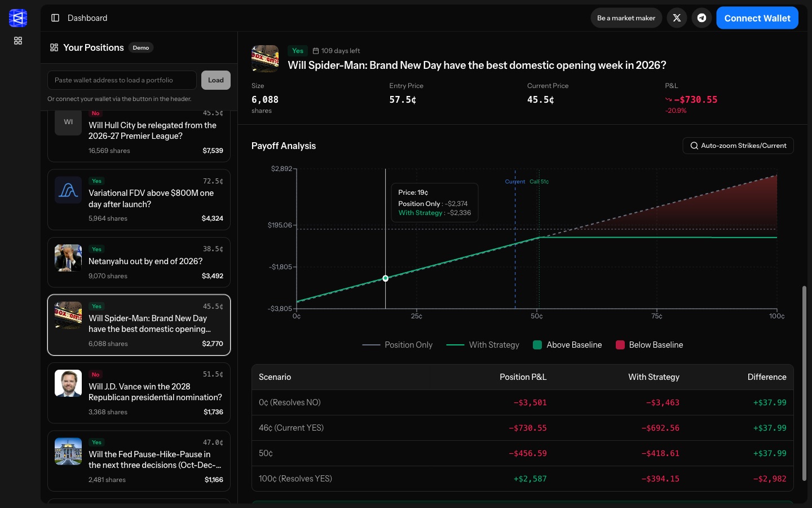
Task: Toggle the With Strategy legend series
Action: [x=483, y=345]
